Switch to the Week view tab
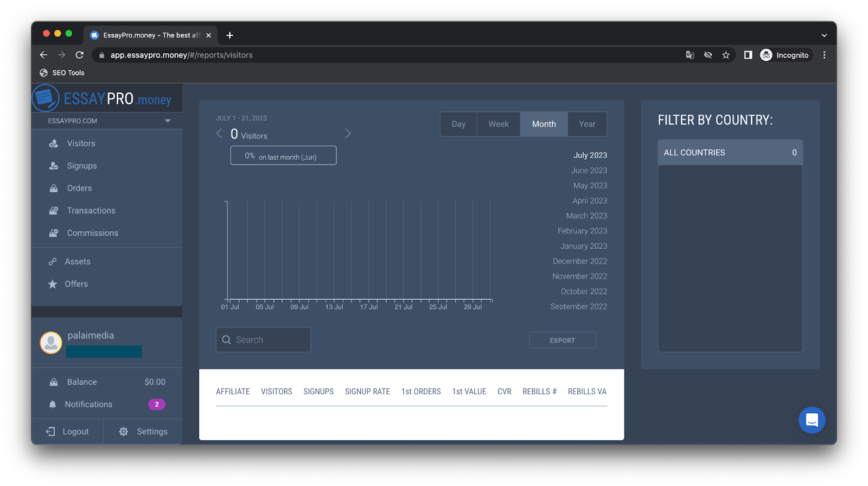 [x=499, y=124]
